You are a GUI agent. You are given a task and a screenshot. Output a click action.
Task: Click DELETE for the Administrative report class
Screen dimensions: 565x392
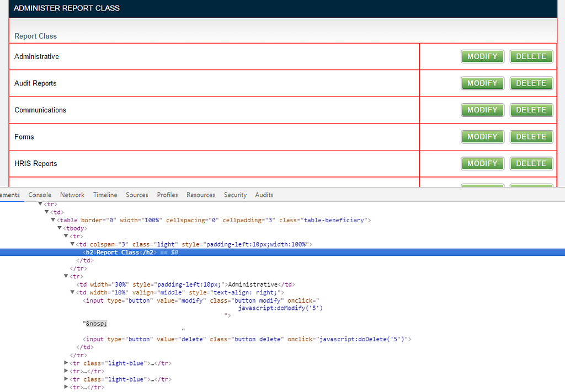pos(531,56)
